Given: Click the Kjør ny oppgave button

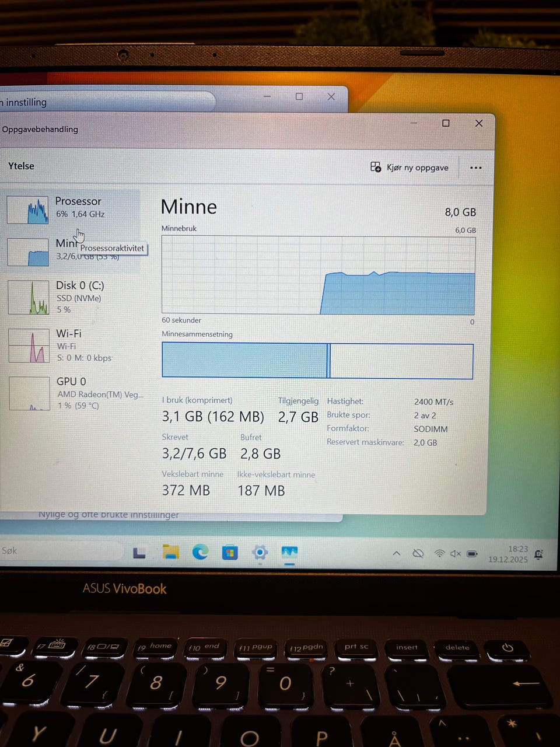Looking at the screenshot, I should pyautogui.click(x=409, y=167).
